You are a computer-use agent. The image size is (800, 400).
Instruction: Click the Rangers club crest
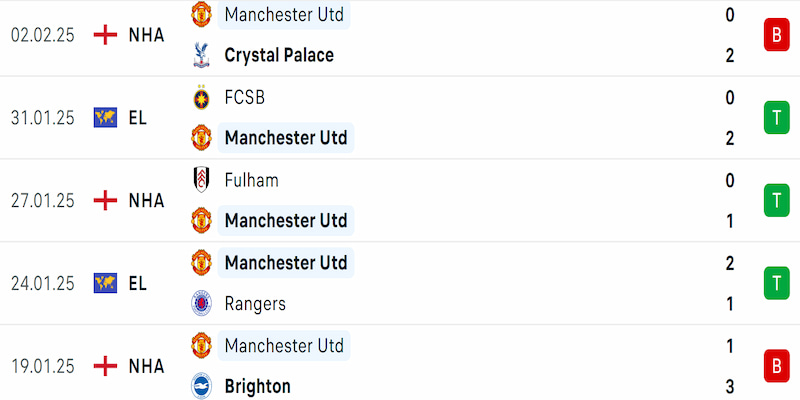[202, 303]
